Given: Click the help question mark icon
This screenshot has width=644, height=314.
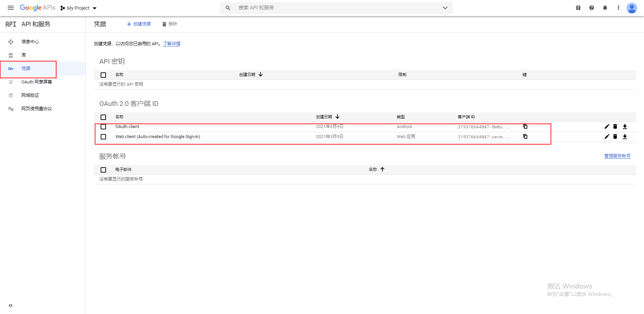Looking at the screenshot, I should 592,8.
